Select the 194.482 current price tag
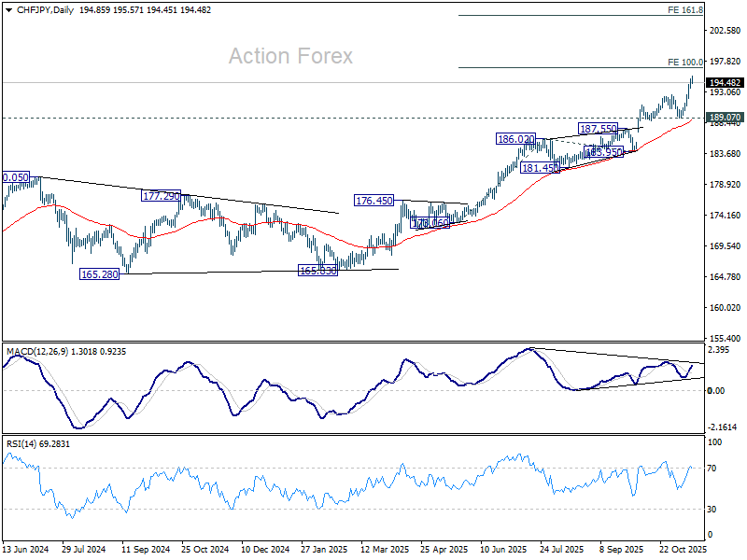 click(726, 82)
